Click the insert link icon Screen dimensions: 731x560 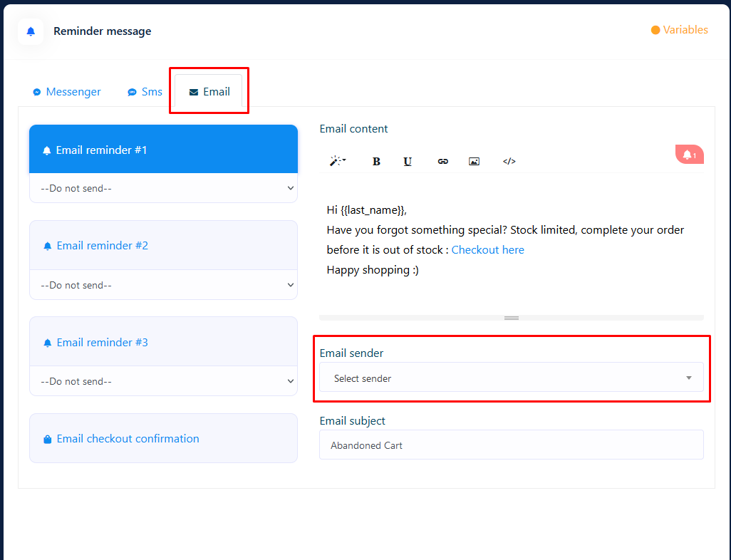[x=442, y=161]
